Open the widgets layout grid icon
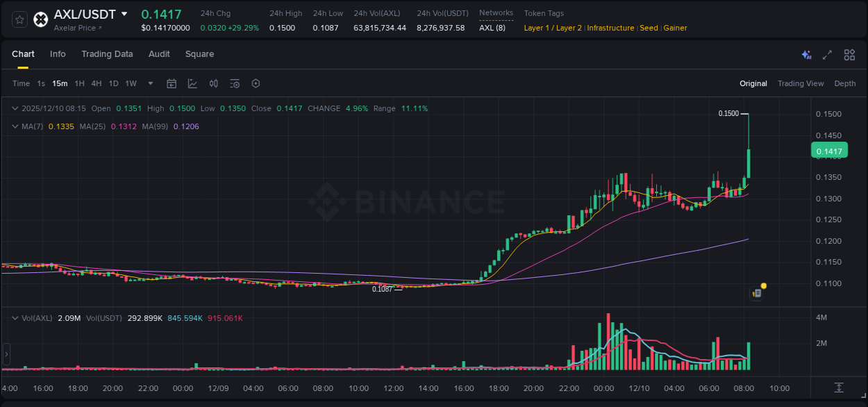The height and width of the screenshot is (407, 868). pyautogui.click(x=849, y=54)
